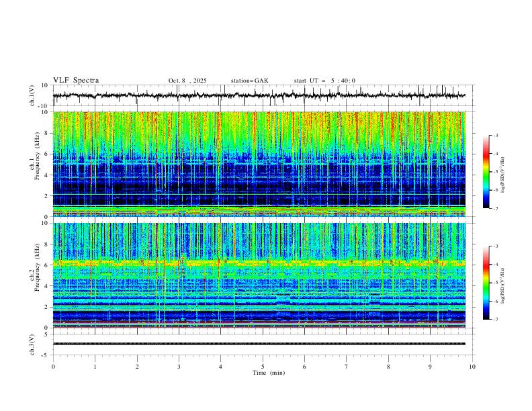Click tick label 6 on the Time axis
The image size is (532, 411).
(x=305, y=367)
